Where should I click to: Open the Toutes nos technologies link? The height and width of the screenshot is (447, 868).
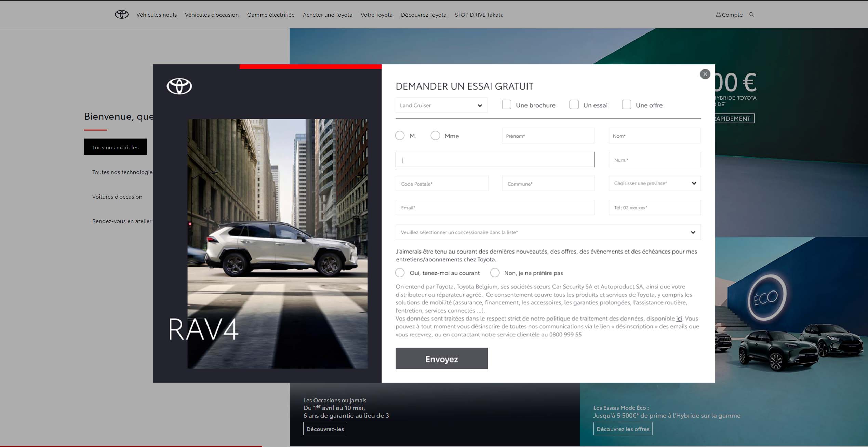122,172
